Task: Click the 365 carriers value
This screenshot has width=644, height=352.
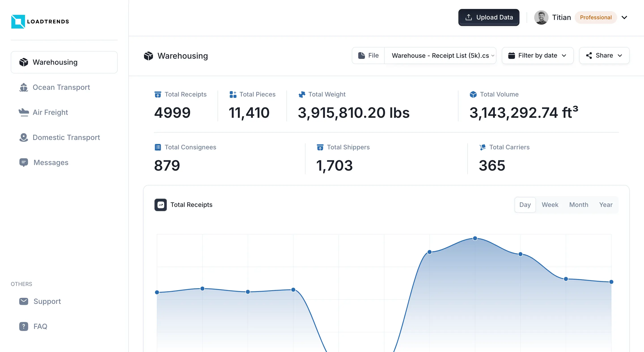Action: 492,165
